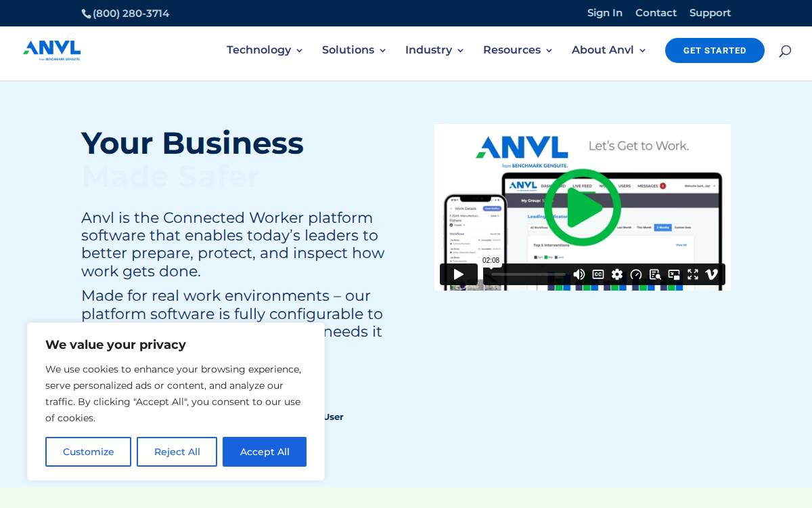Viewport: 812px width, 508px height.
Task: Click the Reject All cookies button
Action: pos(177,452)
